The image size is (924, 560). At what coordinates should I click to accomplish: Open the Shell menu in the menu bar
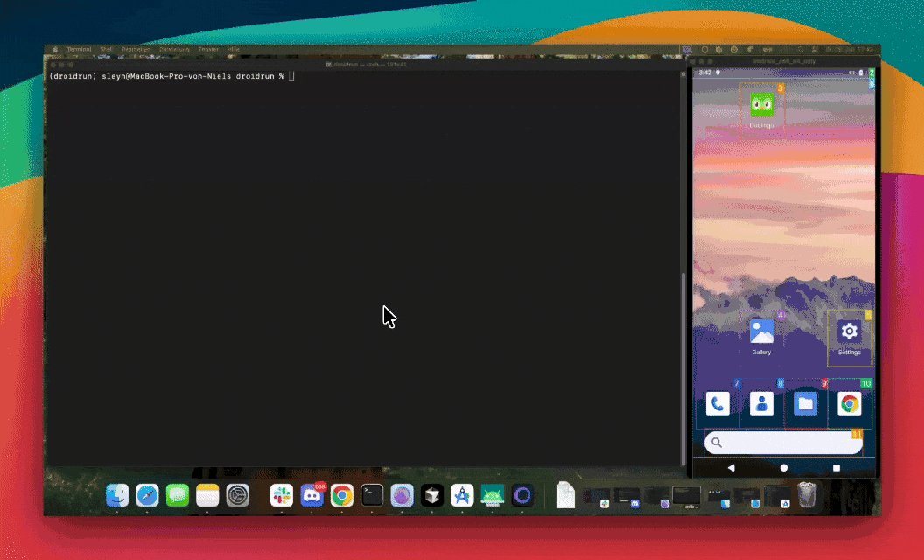(106, 50)
